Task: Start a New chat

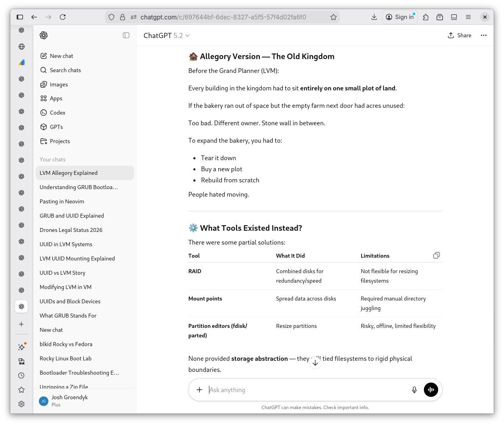Action: [61, 56]
